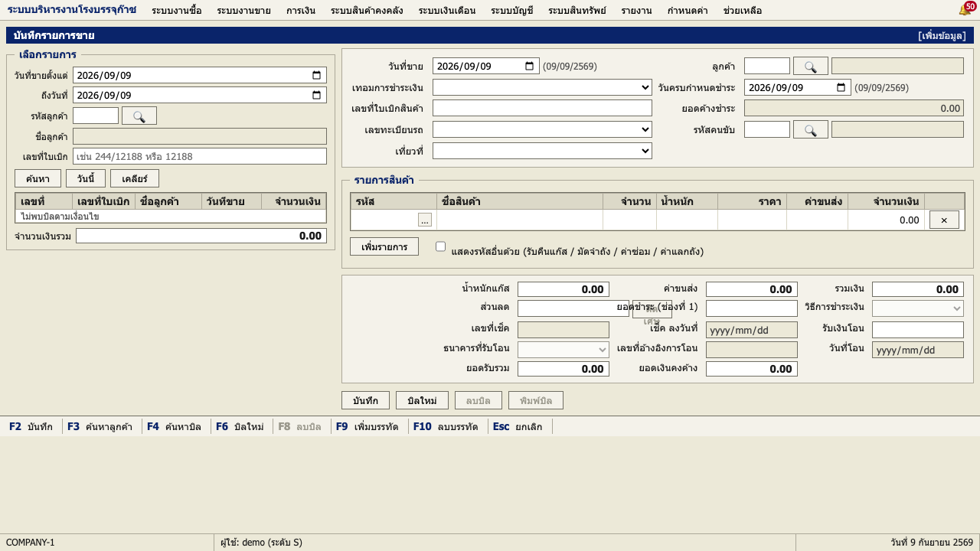Expand the เที่ยวที่ dropdown
Viewport: 980px width, 551px height.
tap(542, 151)
